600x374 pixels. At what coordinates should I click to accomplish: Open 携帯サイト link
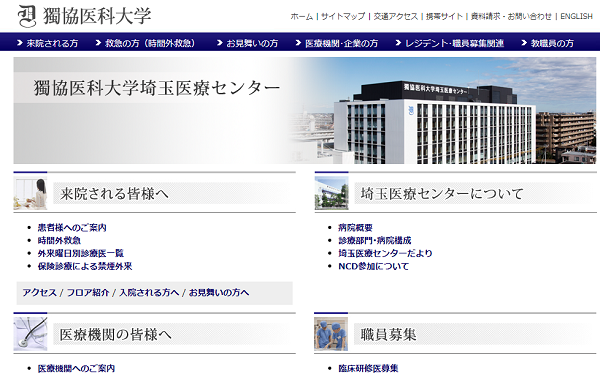click(444, 16)
